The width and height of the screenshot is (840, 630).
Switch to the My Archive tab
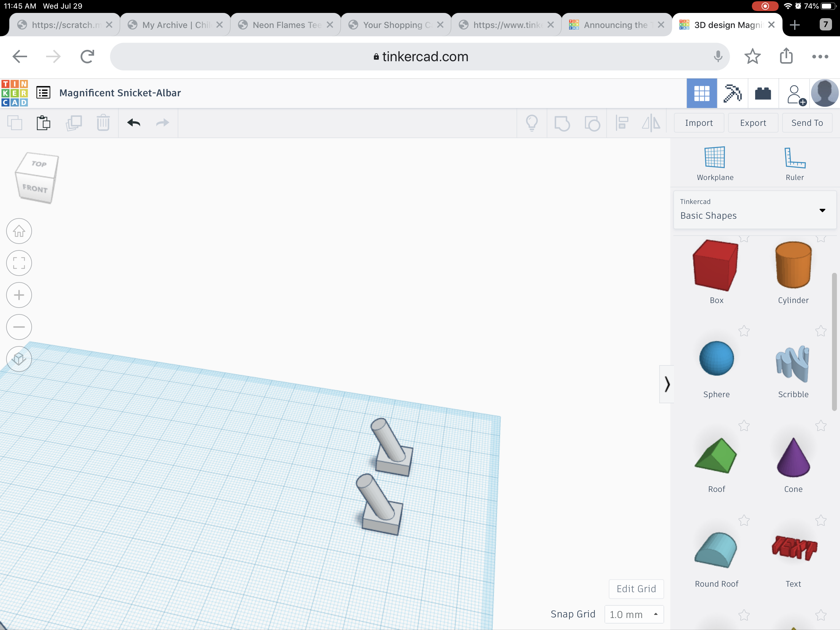point(175,25)
